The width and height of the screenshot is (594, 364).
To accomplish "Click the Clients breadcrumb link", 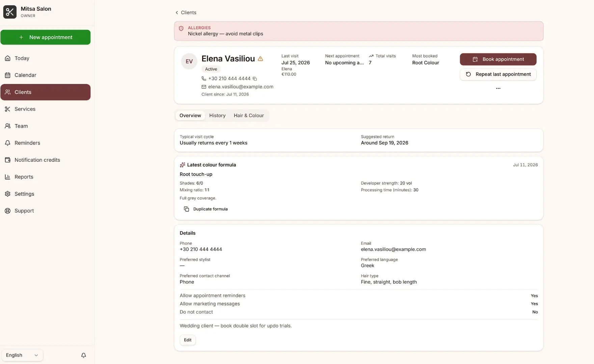I will [186, 12].
